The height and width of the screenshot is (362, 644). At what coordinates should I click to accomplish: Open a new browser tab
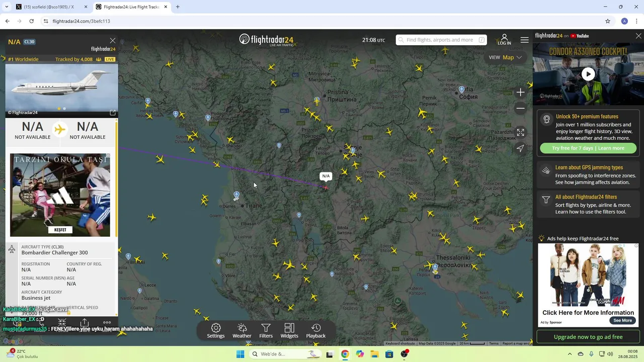[x=178, y=7]
